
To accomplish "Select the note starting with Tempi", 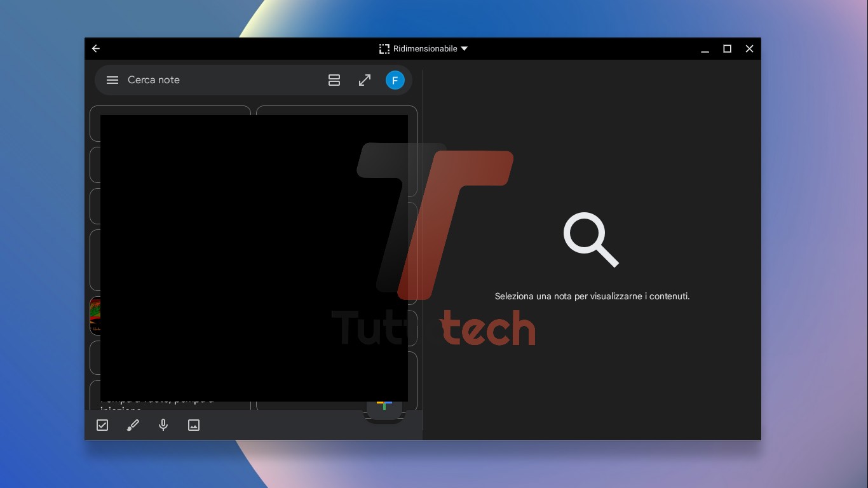I will pos(159,400).
